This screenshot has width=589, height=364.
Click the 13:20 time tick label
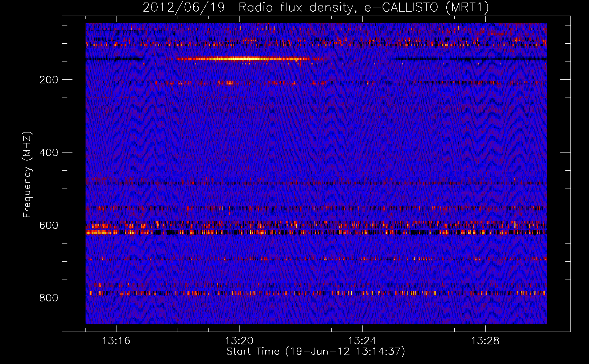pos(239,341)
